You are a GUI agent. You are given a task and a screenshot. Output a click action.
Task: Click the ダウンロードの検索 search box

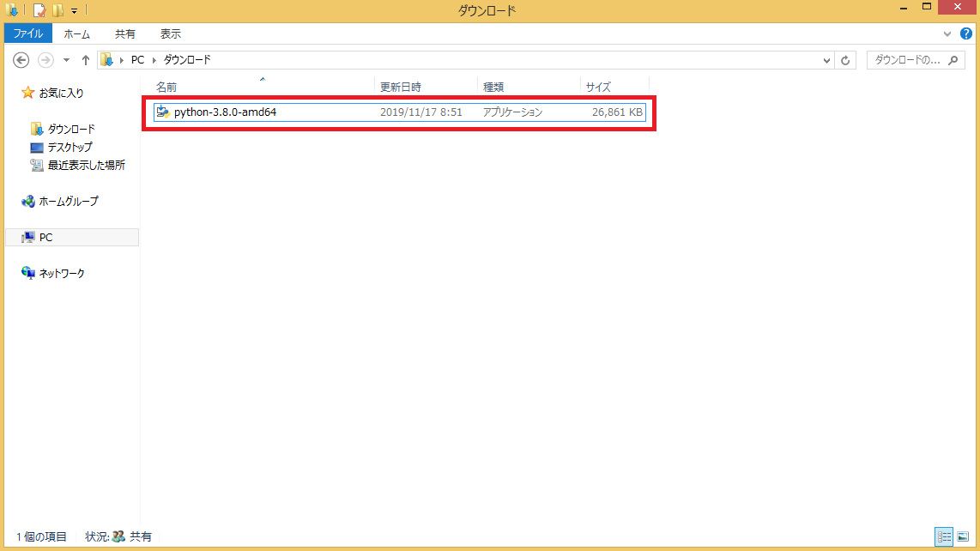(x=916, y=60)
